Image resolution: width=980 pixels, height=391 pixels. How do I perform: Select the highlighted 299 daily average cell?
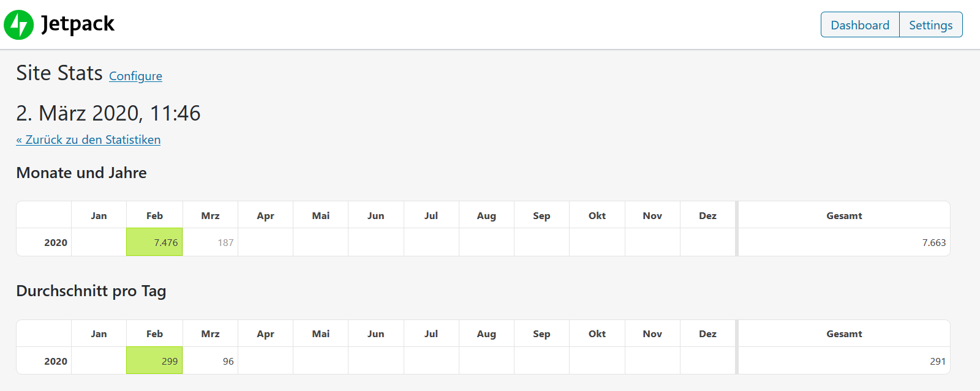click(154, 361)
